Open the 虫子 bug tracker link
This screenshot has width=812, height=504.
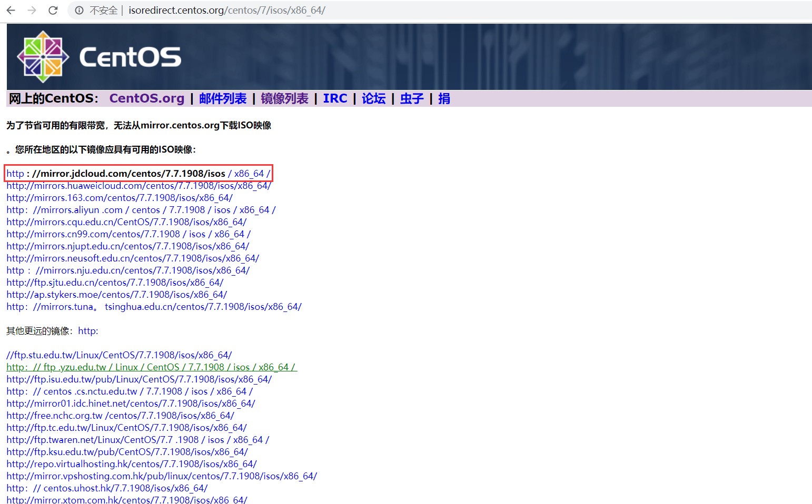(x=411, y=98)
